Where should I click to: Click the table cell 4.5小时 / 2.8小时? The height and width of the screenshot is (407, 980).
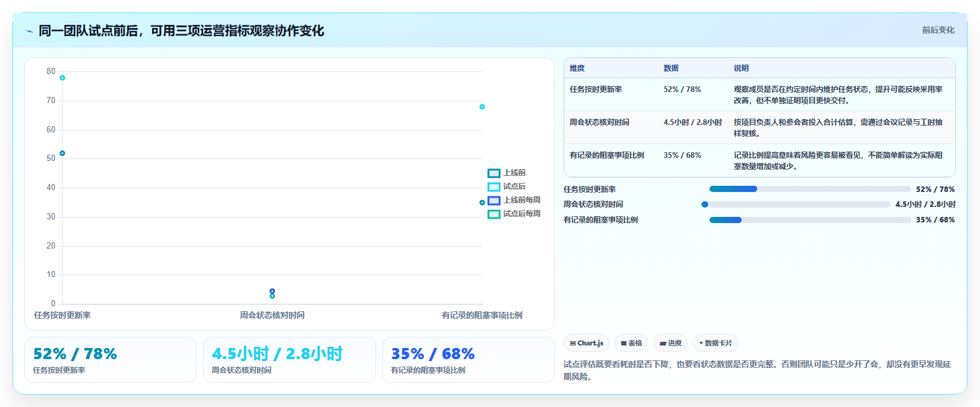coord(693,122)
